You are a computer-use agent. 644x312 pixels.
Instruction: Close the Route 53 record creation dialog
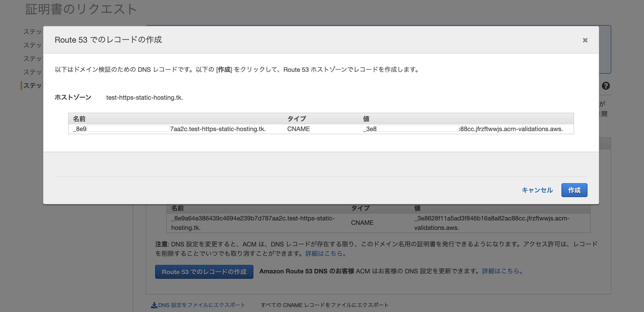585,40
